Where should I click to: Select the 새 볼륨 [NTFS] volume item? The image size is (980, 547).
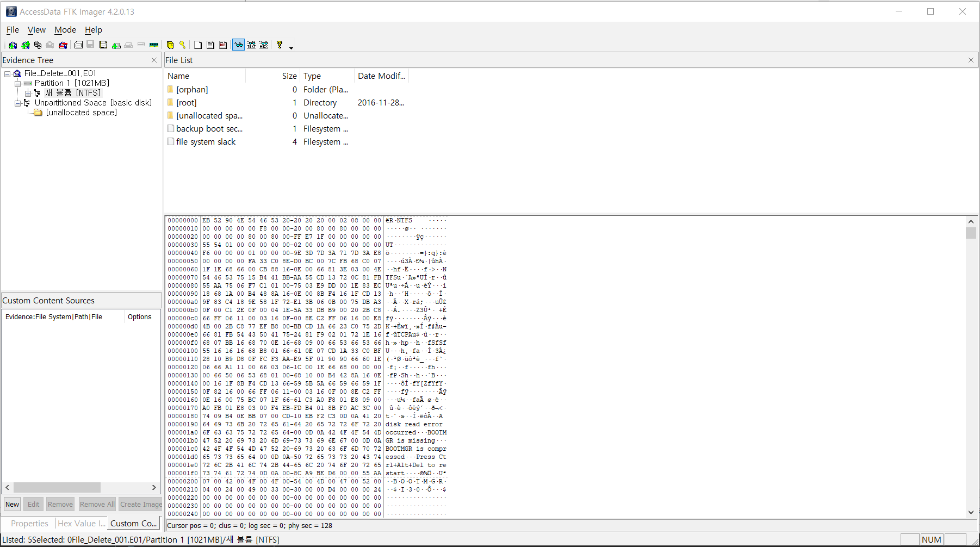(x=73, y=93)
